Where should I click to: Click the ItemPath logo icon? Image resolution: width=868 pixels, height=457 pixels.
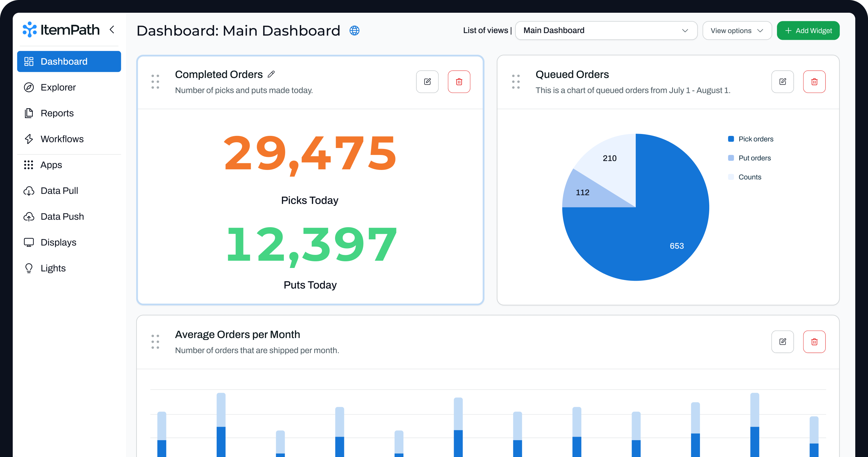pyautogui.click(x=30, y=30)
